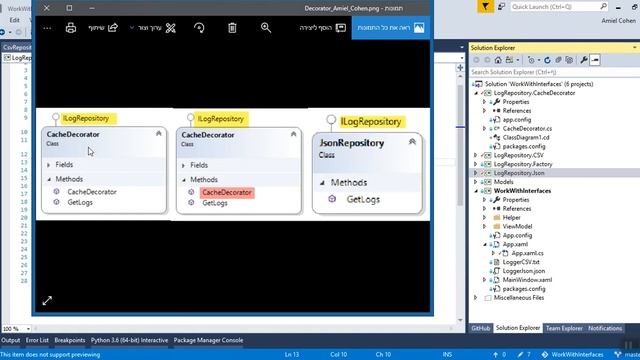Expand Properties under LogRepository.CacheDecorator
Screen dimensions: 640x360
pos(484,102)
